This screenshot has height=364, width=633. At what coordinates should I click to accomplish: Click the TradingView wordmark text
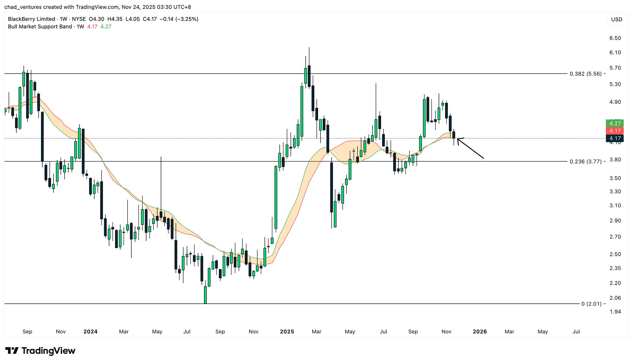pyautogui.click(x=48, y=351)
